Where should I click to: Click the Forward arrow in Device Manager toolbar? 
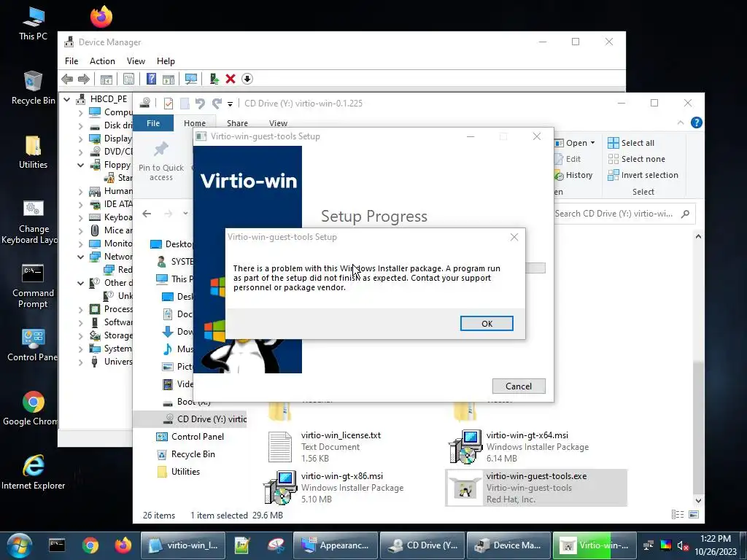pos(84,79)
